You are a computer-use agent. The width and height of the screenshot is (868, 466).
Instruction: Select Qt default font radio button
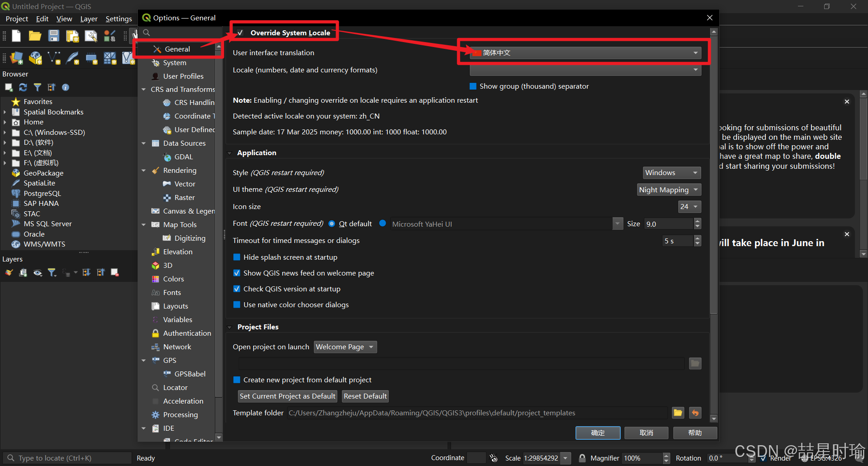(x=331, y=223)
